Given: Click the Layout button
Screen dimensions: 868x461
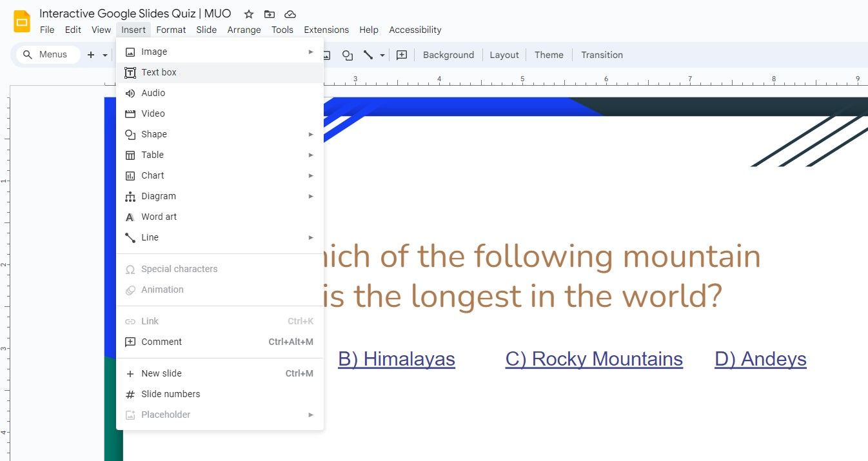Looking at the screenshot, I should coord(504,55).
